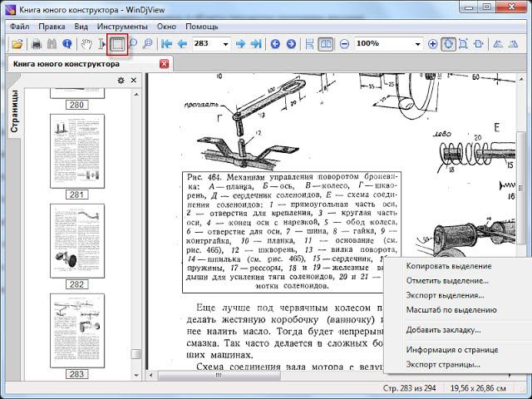Zoom in with the plus button
This screenshot has height=399, width=532.
point(432,44)
